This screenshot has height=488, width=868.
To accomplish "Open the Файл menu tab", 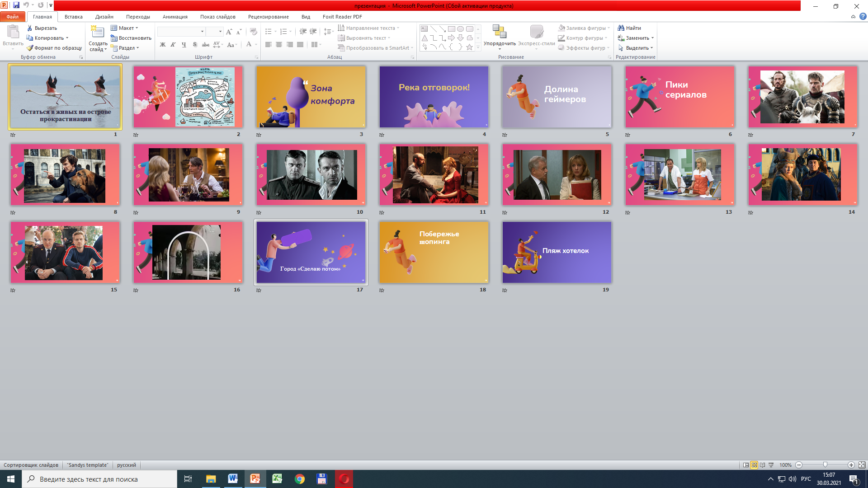I will pos(13,17).
